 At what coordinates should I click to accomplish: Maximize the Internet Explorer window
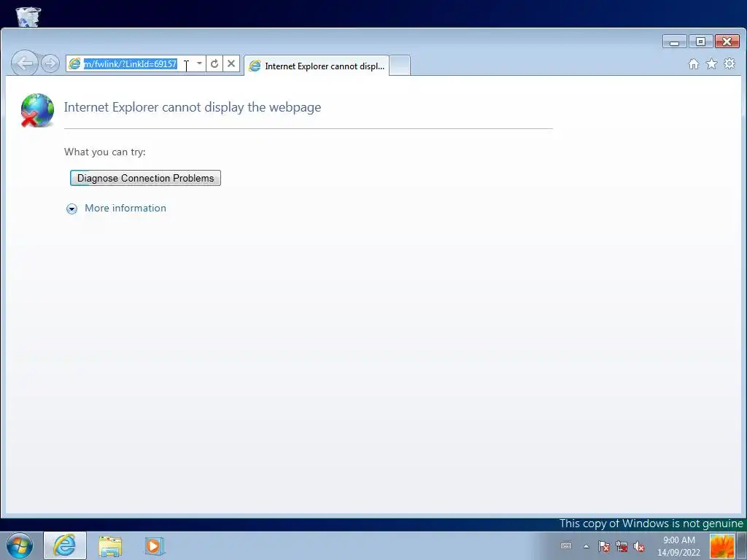tap(700, 42)
